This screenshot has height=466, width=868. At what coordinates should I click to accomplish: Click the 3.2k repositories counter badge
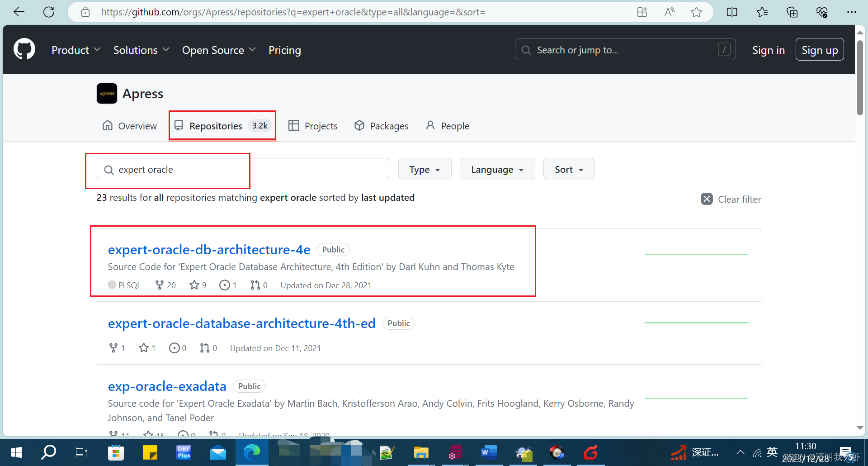pyautogui.click(x=260, y=125)
